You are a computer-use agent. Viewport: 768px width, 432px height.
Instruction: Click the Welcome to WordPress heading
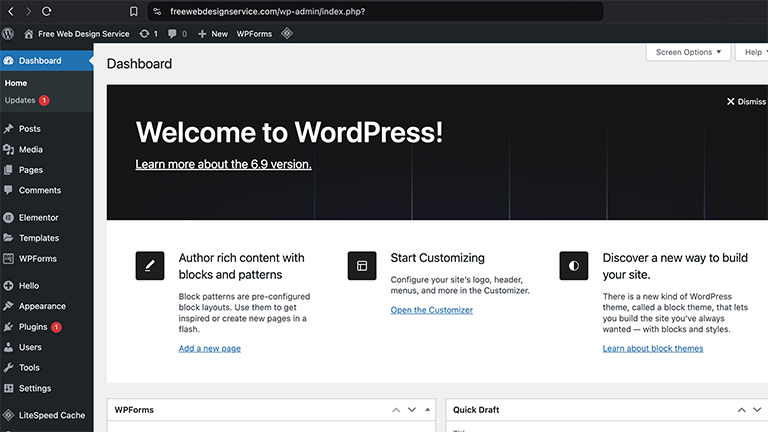click(x=289, y=132)
